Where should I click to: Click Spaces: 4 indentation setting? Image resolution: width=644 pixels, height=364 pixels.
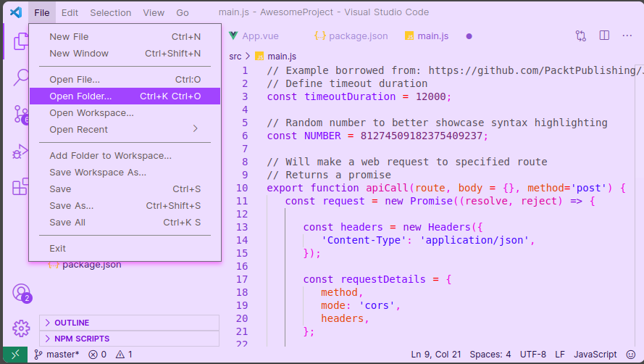tap(490, 354)
